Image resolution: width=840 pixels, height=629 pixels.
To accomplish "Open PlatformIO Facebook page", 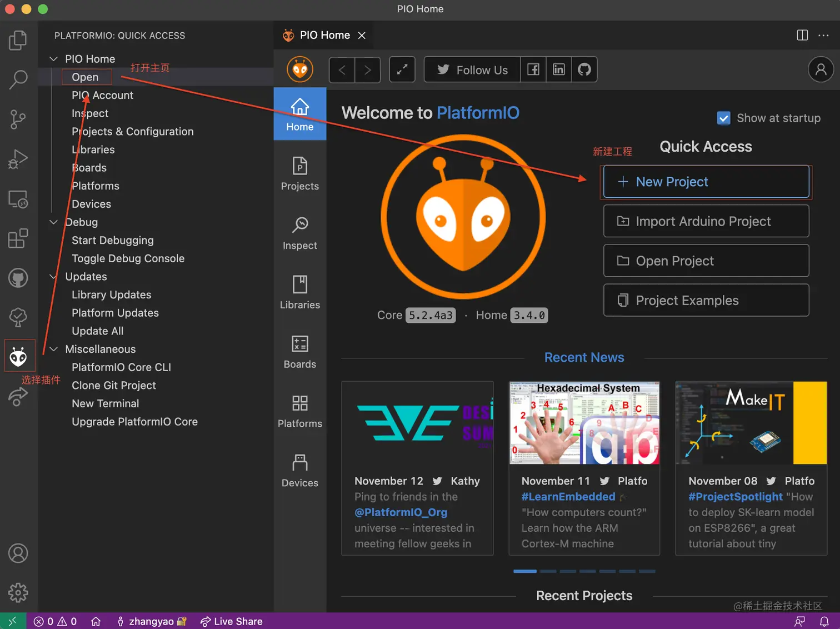I will click(x=533, y=69).
